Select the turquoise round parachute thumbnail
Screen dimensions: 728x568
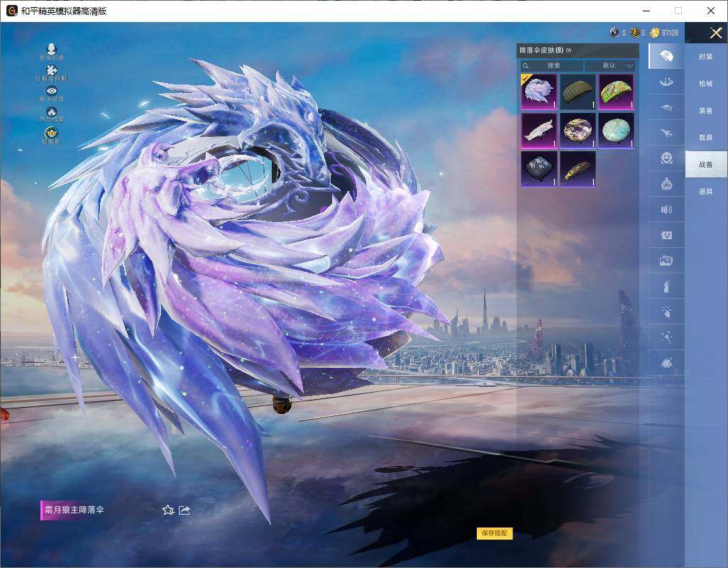[x=616, y=131]
